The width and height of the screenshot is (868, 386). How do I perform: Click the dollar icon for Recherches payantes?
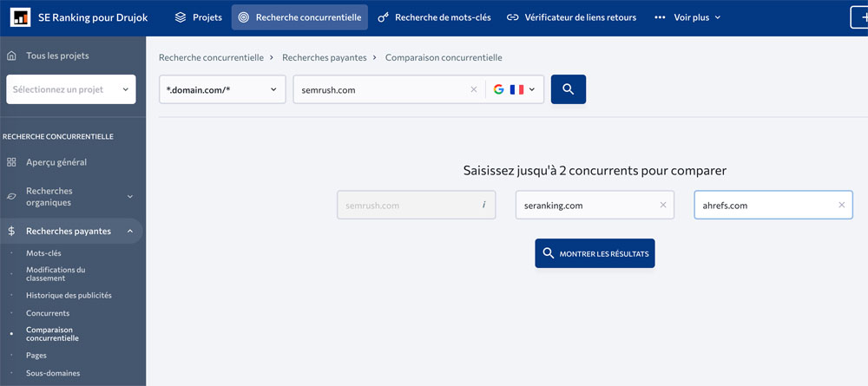[x=11, y=231]
